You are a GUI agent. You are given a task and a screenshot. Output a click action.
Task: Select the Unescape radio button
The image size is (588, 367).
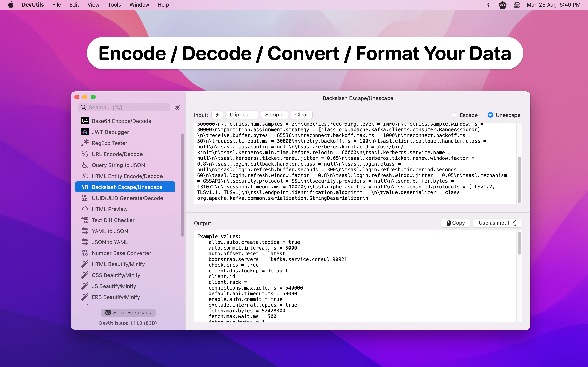tap(490, 115)
